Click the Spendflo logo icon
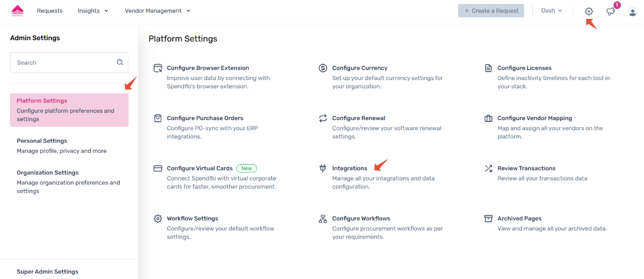This screenshot has width=644, height=279. click(x=17, y=10)
